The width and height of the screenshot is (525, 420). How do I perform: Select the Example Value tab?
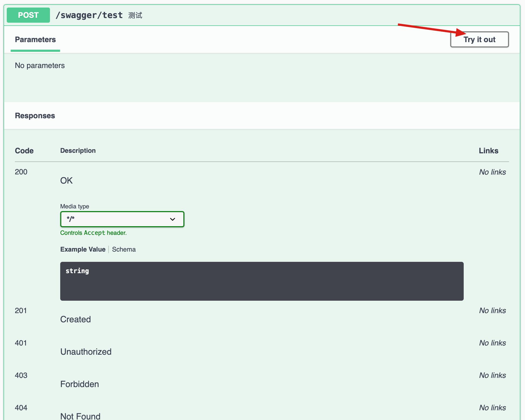click(x=83, y=249)
